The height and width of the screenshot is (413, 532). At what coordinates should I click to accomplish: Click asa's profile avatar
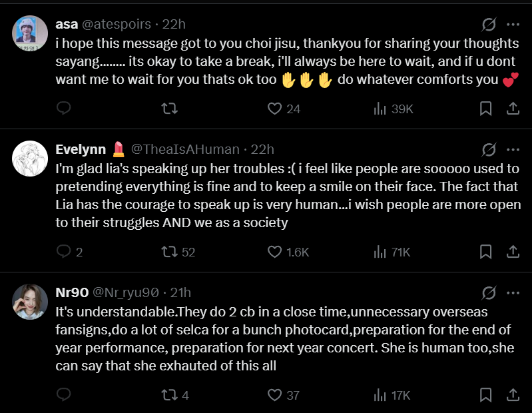[x=30, y=33]
